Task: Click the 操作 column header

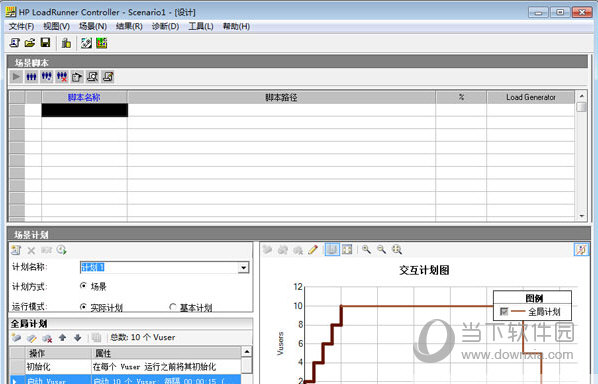Action: 58,353
